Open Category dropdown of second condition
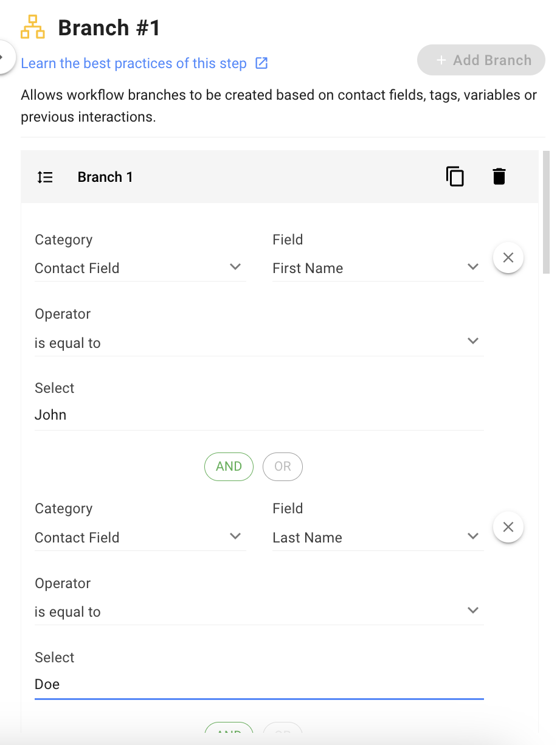This screenshot has height=745, width=560. click(140, 538)
